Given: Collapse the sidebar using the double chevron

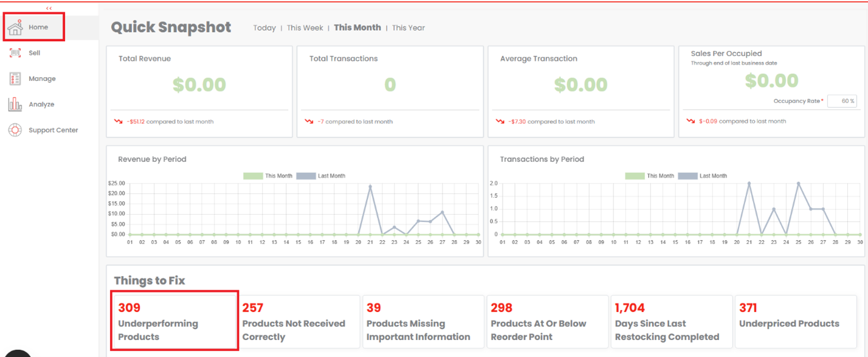Looking at the screenshot, I should tap(49, 8).
